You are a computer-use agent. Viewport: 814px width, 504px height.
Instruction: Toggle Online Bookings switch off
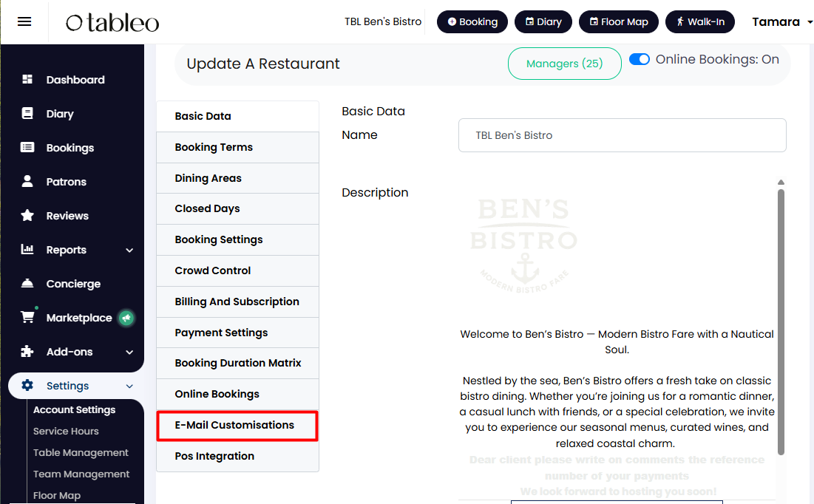click(639, 59)
